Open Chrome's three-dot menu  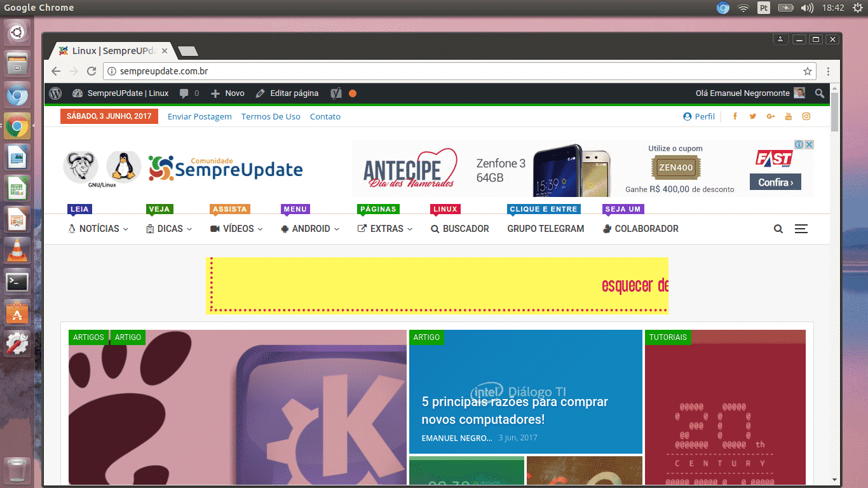[x=829, y=71]
